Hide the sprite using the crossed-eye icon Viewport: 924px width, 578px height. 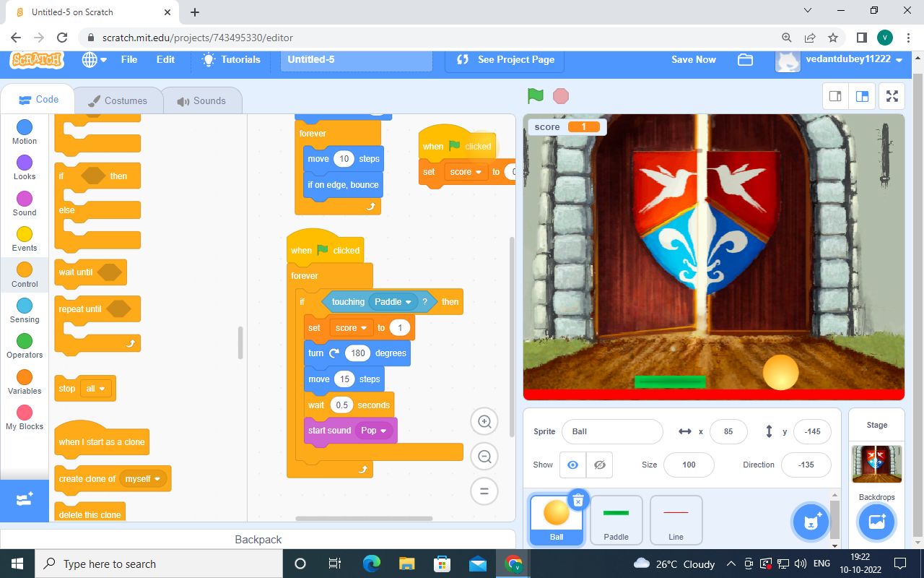(x=599, y=465)
